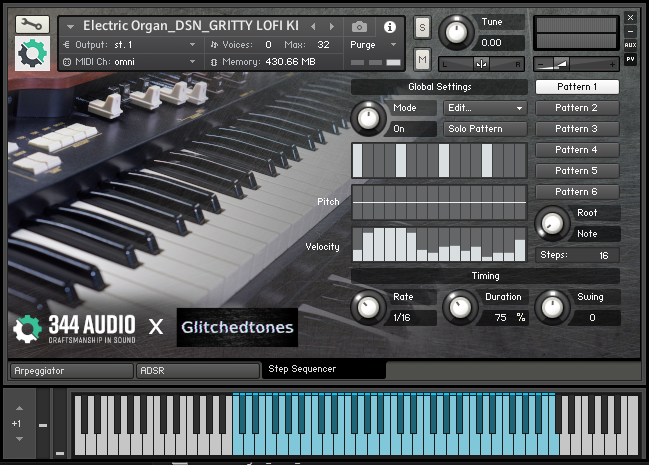Switch to the ADSR tab
This screenshot has width=649, height=465.
[197, 370]
